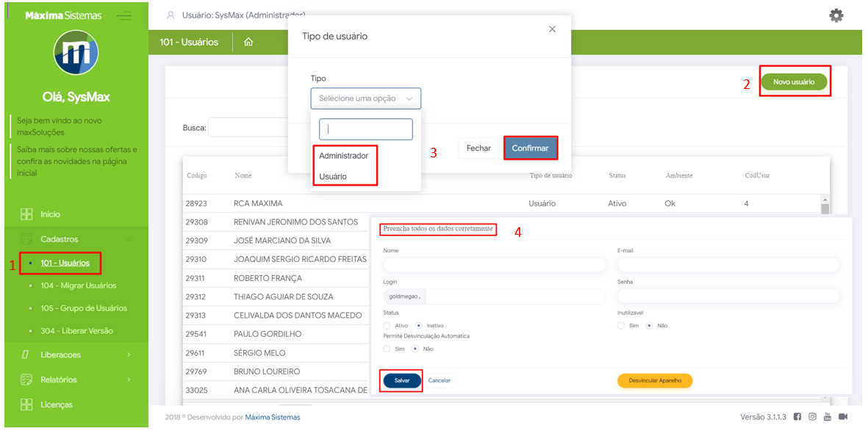The image size is (868, 431).
Task: Select row CELIVALDA DOS DANTOS MACEDO
Action: click(x=276, y=316)
